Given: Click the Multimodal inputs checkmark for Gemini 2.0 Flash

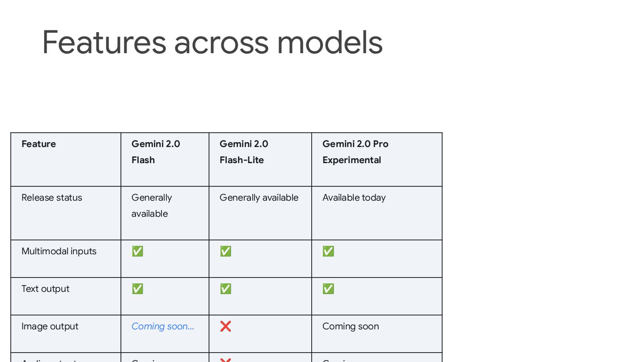Looking at the screenshot, I should [x=137, y=251].
